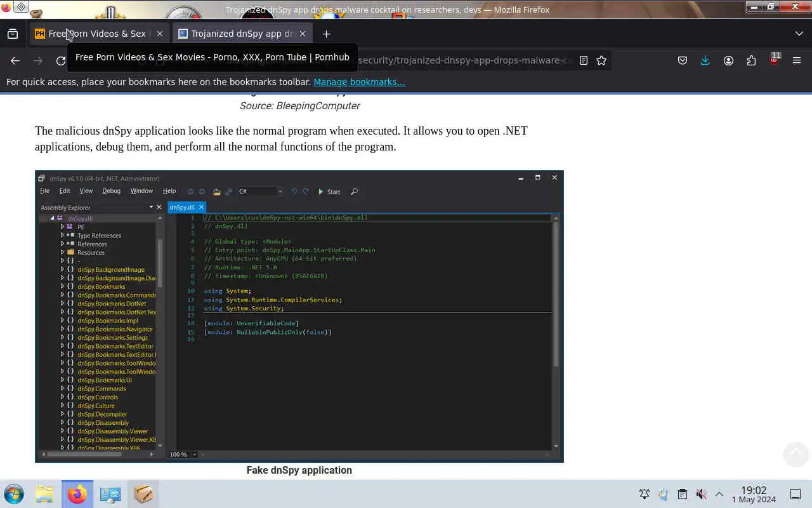Bookmark this page with the star
The image size is (812, 508).
pyautogui.click(x=601, y=60)
